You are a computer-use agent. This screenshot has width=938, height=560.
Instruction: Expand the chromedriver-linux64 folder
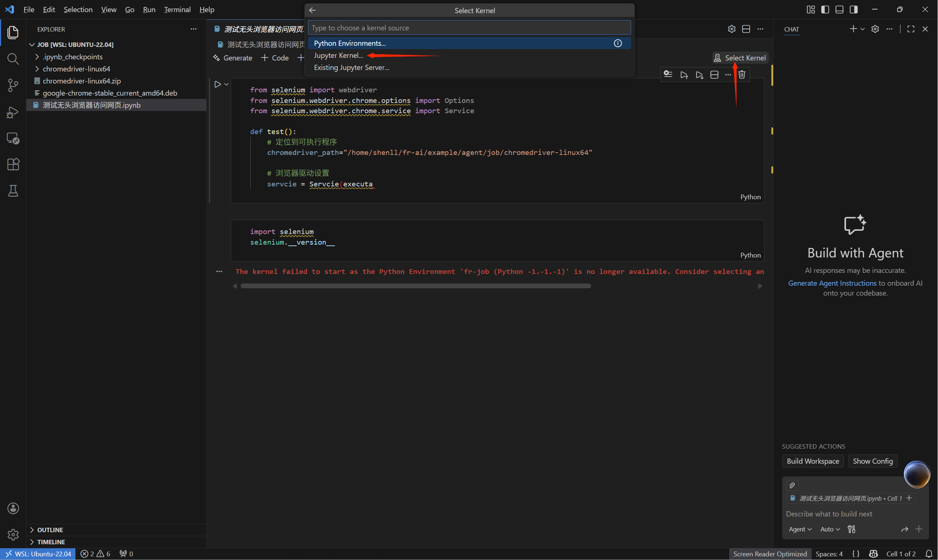pos(76,69)
